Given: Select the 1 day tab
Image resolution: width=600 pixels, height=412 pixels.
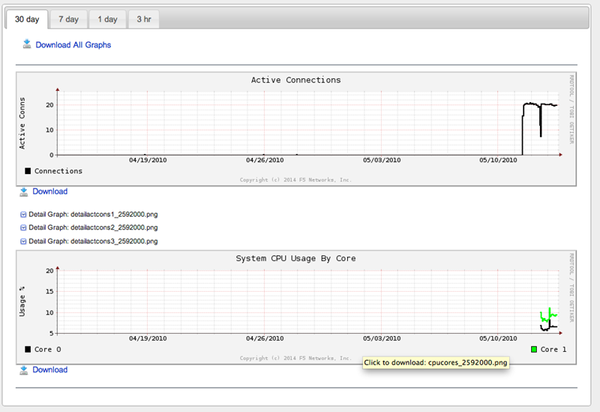Looking at the screenshot, I should [x=106, y=20].
